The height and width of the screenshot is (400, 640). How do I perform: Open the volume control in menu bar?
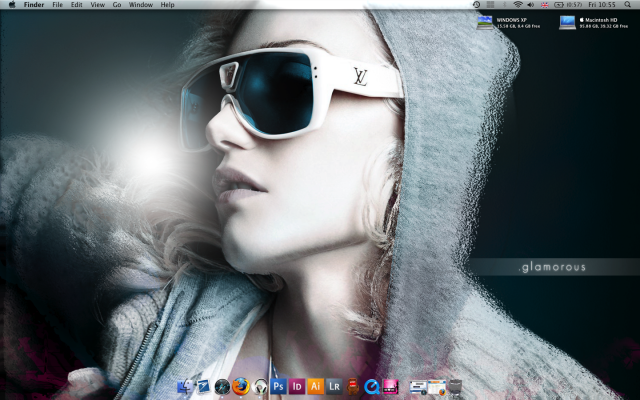(531, 4)
